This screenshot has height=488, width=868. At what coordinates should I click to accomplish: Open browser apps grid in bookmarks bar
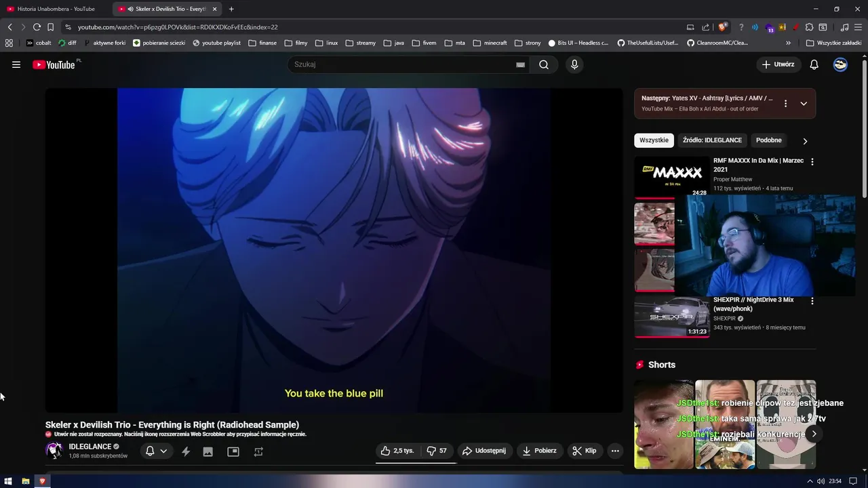(x=9, y=43)
